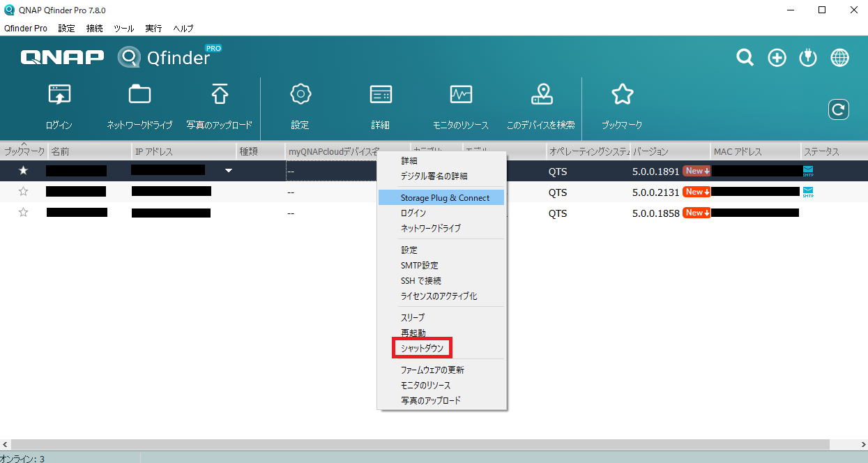Open ネットワークドライブ toolbar icon
The height and width of the screenshot is (463, 868).
click(x=139, y=94)
